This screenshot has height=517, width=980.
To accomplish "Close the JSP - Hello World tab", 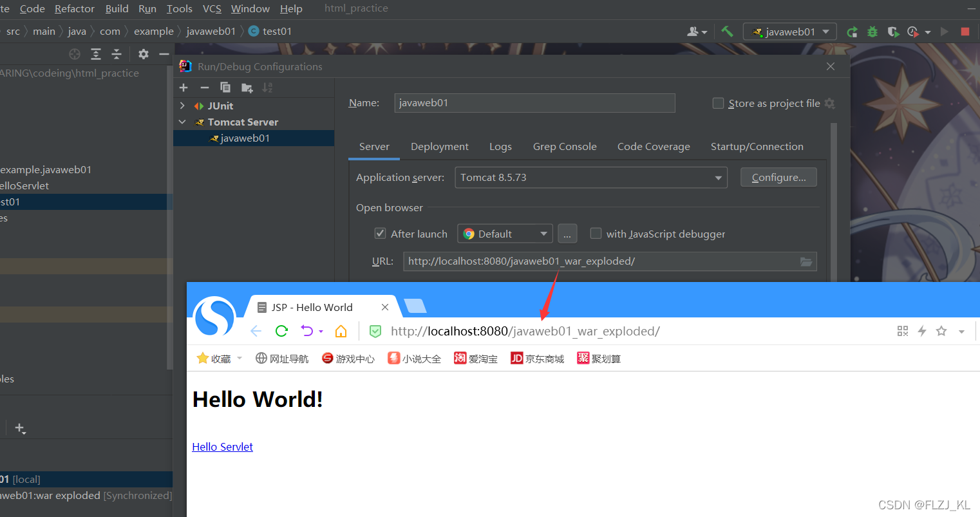I will 385,307.
